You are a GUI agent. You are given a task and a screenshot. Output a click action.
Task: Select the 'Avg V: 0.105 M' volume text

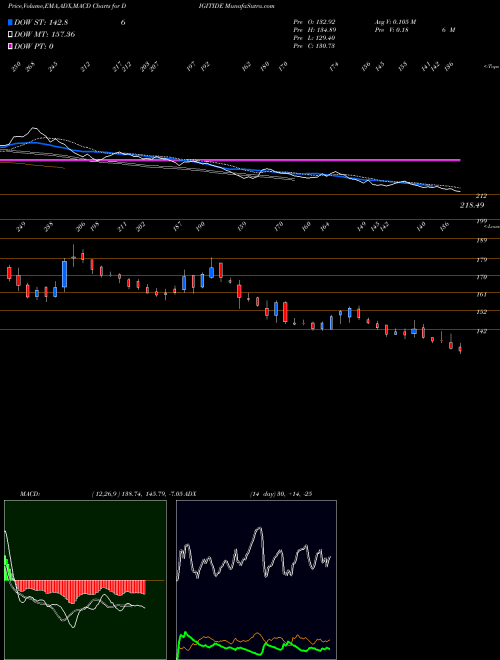point(395,22)
